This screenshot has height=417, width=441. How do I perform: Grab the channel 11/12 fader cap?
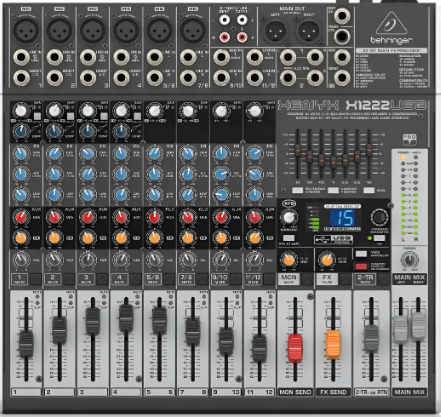[x=259, y=348]
